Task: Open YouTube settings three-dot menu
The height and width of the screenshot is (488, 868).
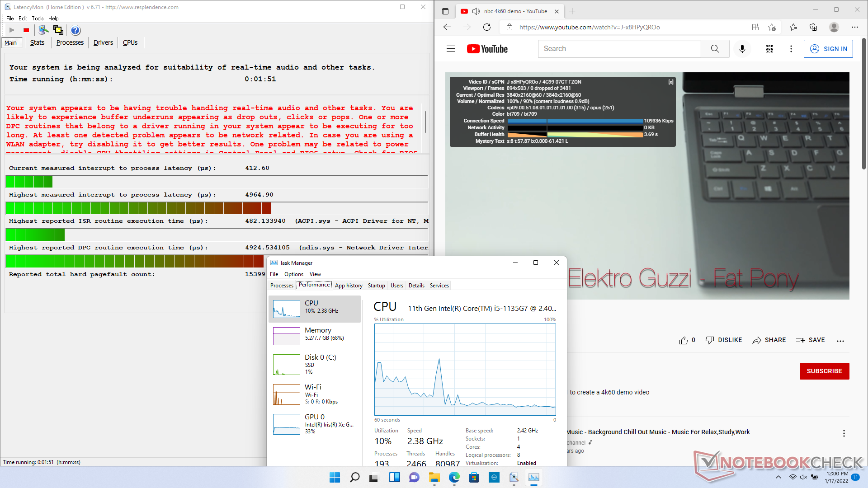Action: click(791, 49)
